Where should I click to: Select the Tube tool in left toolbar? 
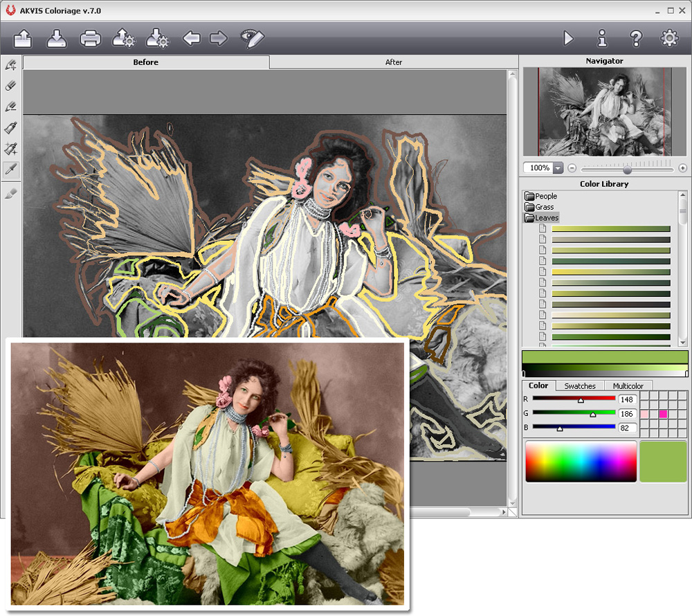[11, 128]
